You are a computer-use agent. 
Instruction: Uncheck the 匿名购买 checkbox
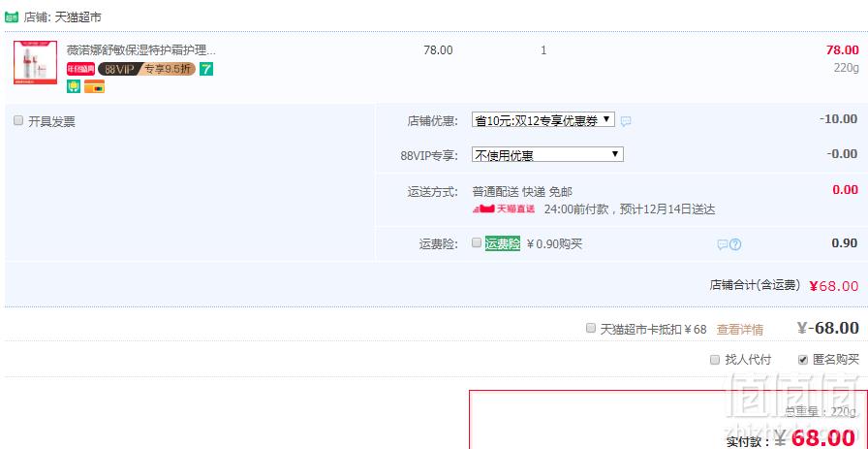click(x=803, y=359)
